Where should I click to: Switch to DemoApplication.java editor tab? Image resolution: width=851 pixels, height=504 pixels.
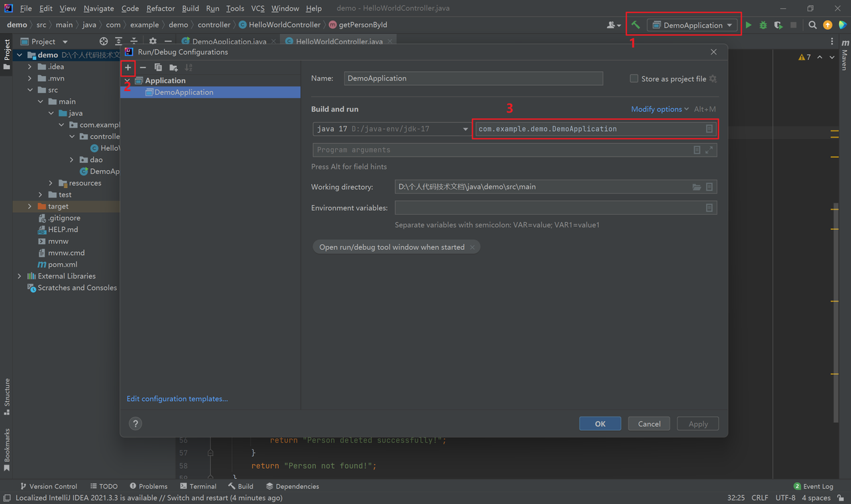(x=229, y=41)
